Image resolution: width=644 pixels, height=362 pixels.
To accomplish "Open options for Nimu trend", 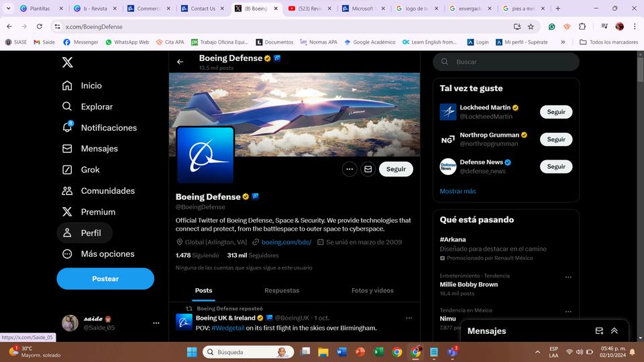I will (568, 312).
